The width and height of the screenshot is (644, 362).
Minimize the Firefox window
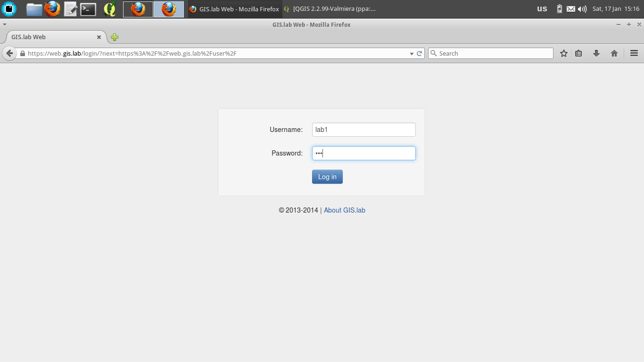[619, 25]
